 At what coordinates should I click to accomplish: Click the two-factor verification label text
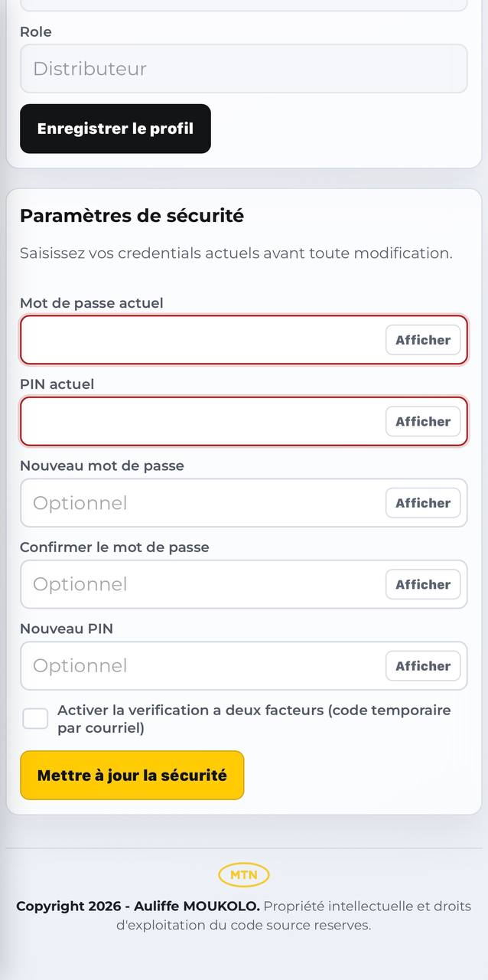[x=254, y=719]
